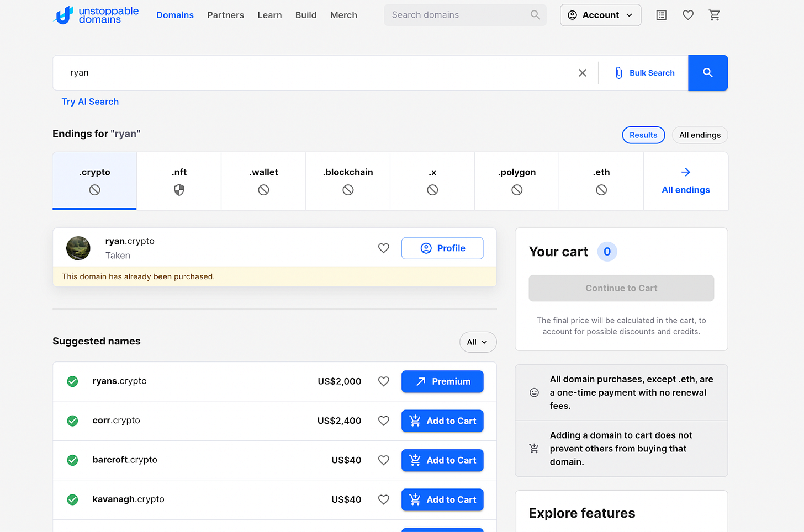Select the .x ending tab
This screenshot has width=804, height=532.
tap(432, 181)
